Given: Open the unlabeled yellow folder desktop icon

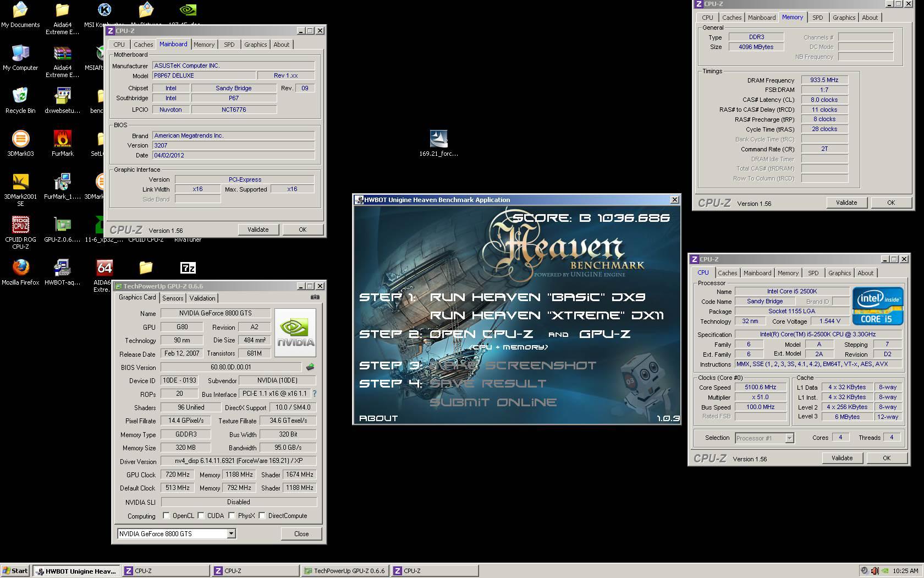Looking at the screenshot, I should coord(146,268).
